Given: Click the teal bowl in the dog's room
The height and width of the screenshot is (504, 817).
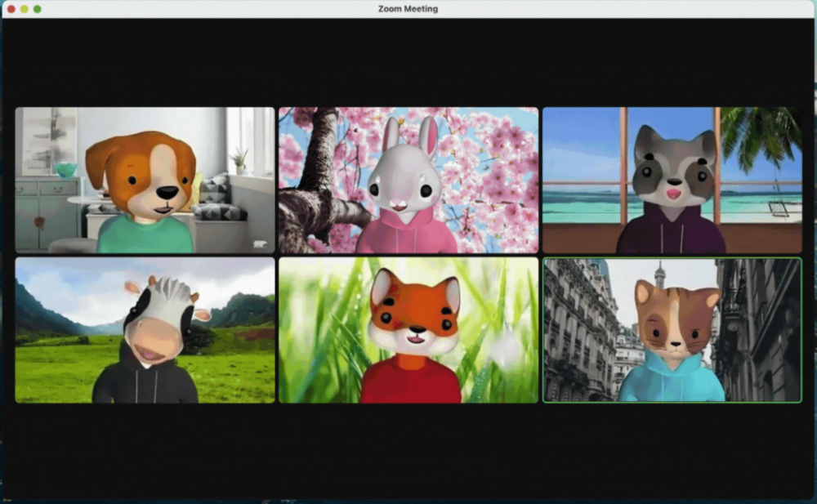Looking at the screenshot, I should [65, 169].
